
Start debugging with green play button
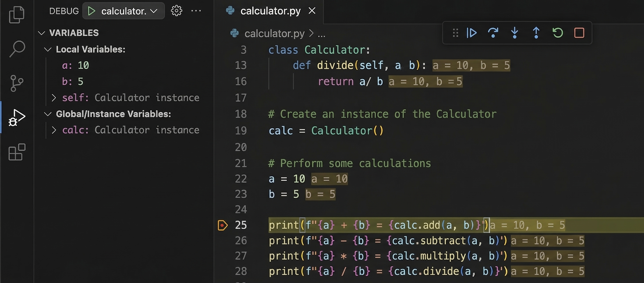pyautogui.click(x=91, y=11)
